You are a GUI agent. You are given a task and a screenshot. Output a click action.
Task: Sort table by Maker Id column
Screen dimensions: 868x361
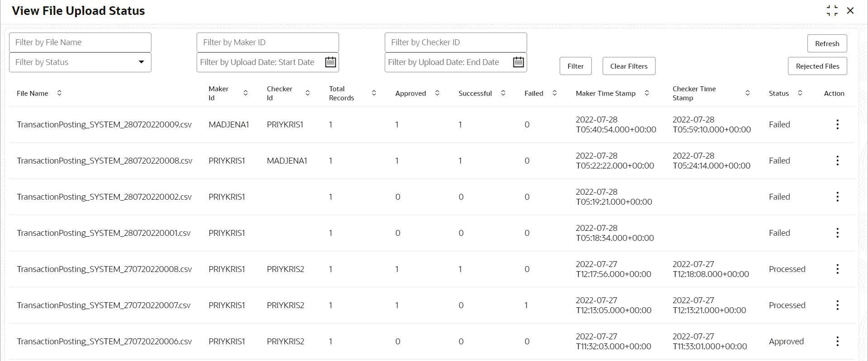click(245, 93)
